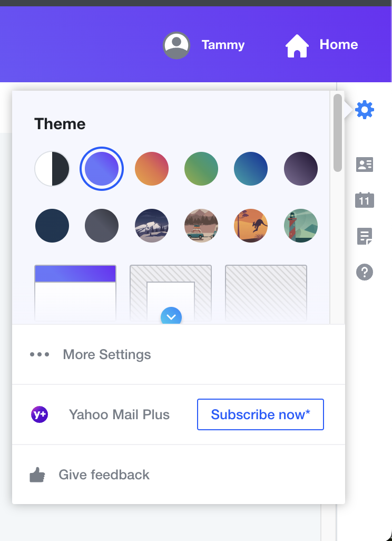Click the Yahoo Mail Plus label
This screenshot has height=541, width=392.
click(x=119, y=414)
